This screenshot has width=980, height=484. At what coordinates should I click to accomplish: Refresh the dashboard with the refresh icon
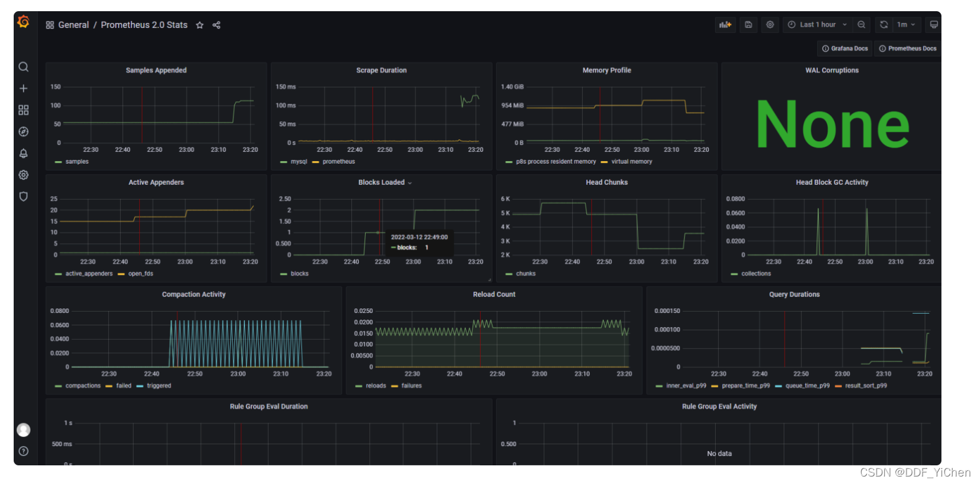[884, 25]
